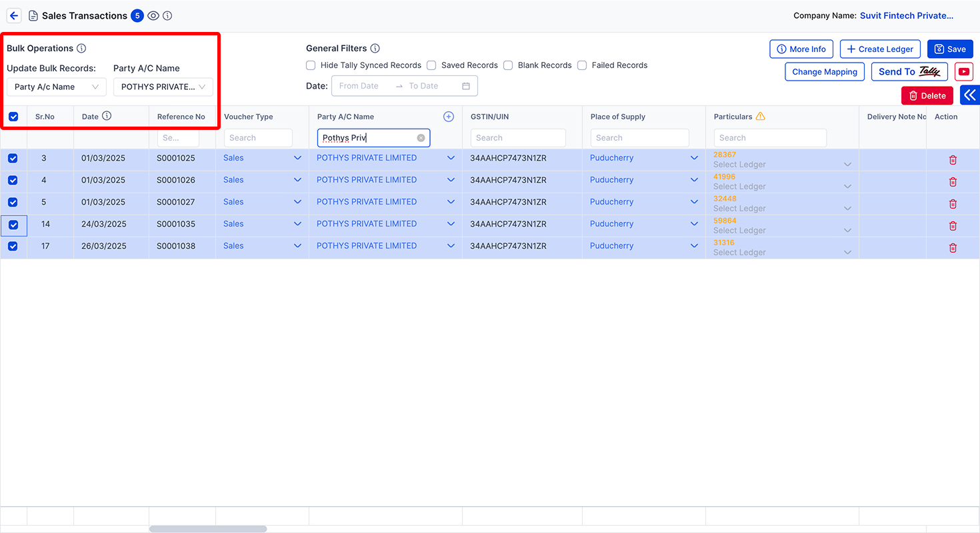Clear the Party A/C Name search text
This screenshot has height=533, width=980.
point(421,138)
